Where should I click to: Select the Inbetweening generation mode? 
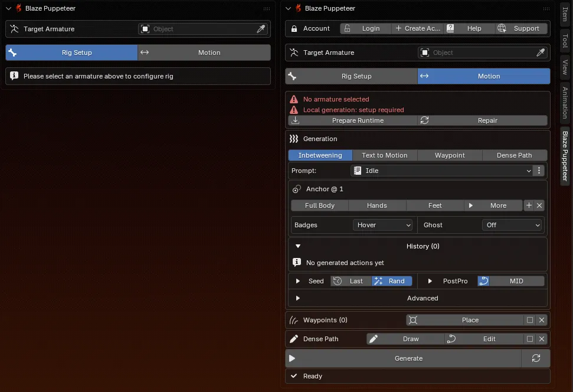coord(320,155)
